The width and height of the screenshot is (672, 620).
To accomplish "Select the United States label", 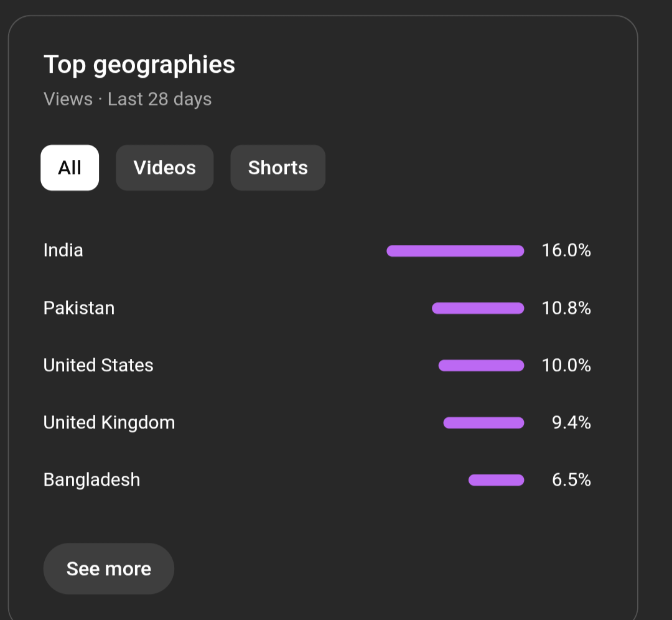I will tap(98, 365).
